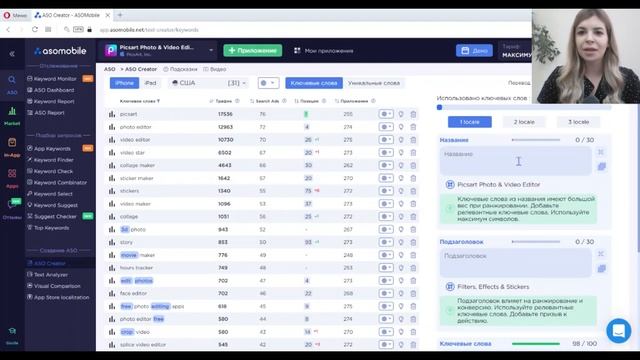Image resolution: width=640 pixels, height=360 pixels.
Task: Click the asomobile logo
Action: [60, 51]
